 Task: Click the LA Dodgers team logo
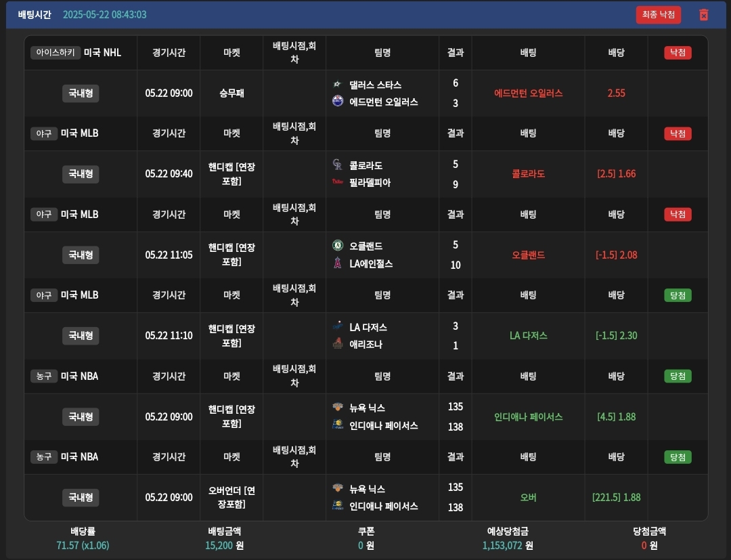(x=338, y=327)
